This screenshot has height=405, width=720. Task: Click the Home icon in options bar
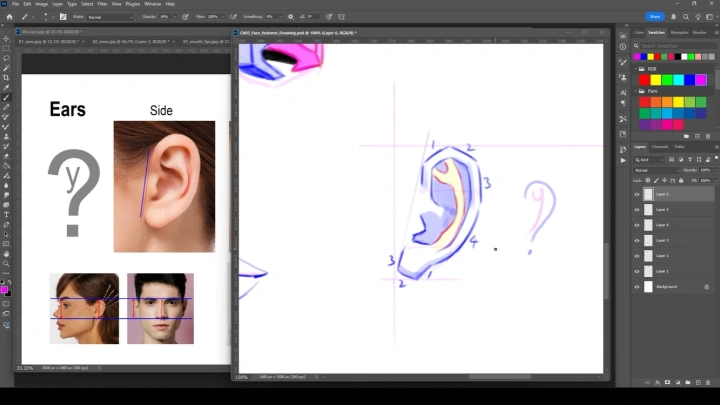(9, 17)
